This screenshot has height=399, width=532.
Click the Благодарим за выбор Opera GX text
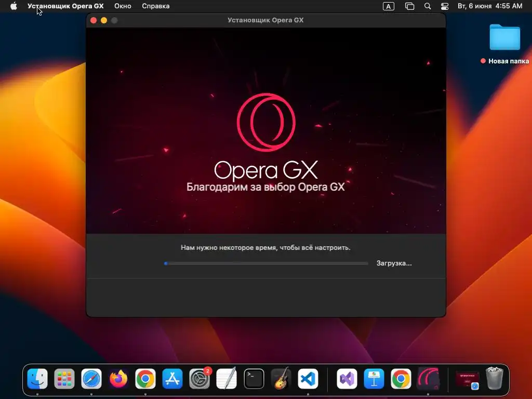coord(265,187)
